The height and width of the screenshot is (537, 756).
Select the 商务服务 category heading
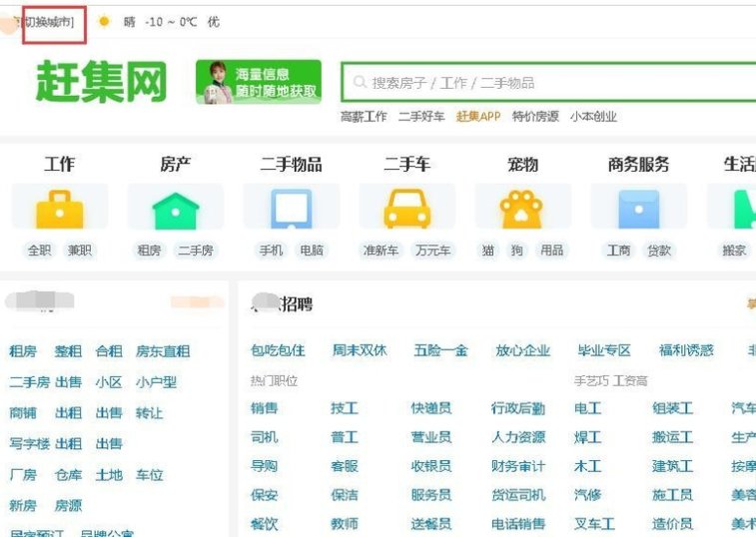pos(638,164)
